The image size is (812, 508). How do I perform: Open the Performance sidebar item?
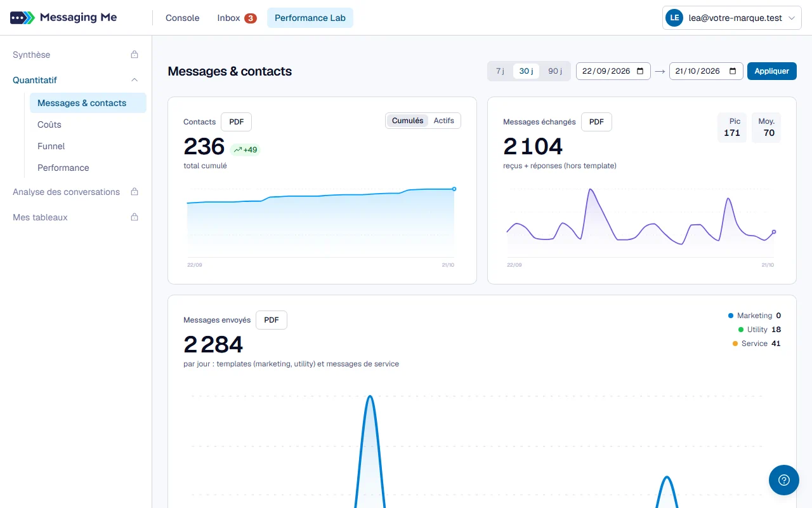(x=88, y=168)
